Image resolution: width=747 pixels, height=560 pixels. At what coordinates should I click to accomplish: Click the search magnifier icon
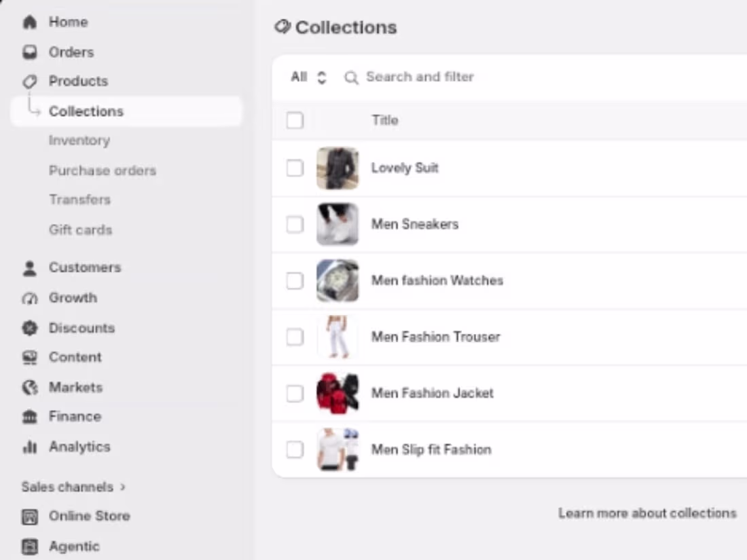click(x=351, y=77)
